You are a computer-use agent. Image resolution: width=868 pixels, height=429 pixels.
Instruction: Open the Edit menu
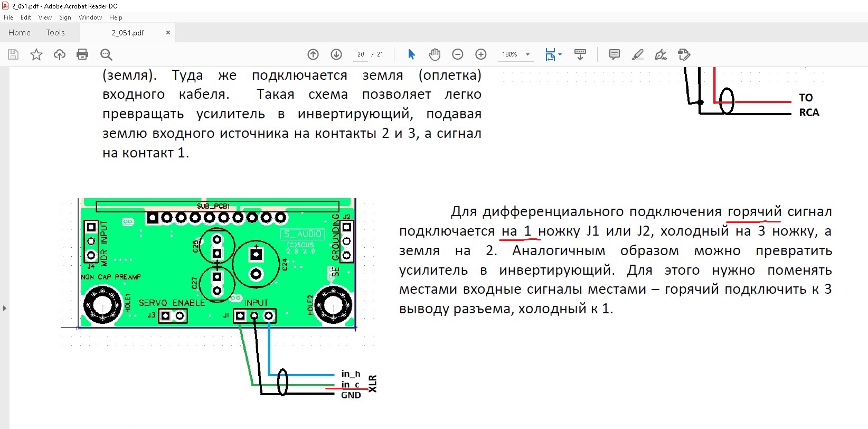(26, 17)
